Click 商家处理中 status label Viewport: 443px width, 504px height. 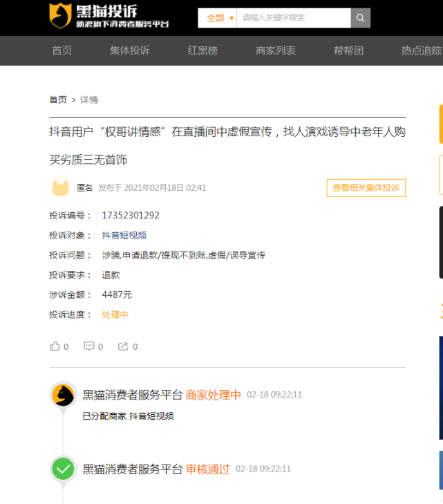(x=214, y=395)
